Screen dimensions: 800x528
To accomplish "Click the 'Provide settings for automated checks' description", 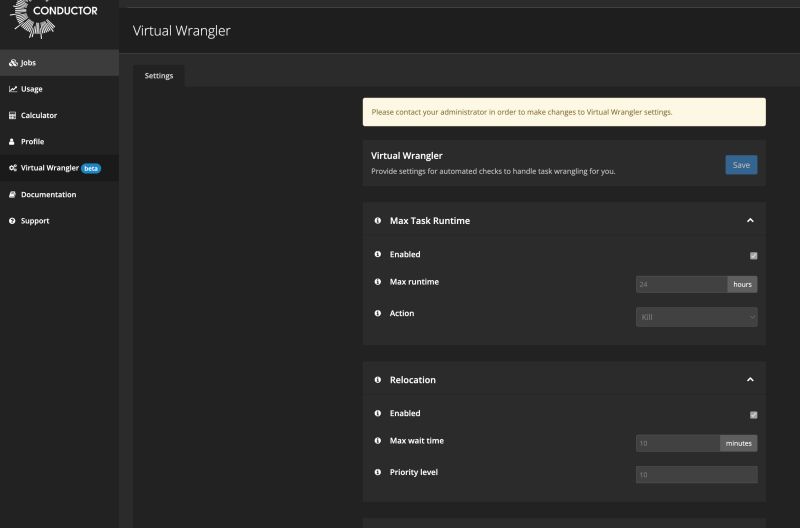I will pos(493,171).
